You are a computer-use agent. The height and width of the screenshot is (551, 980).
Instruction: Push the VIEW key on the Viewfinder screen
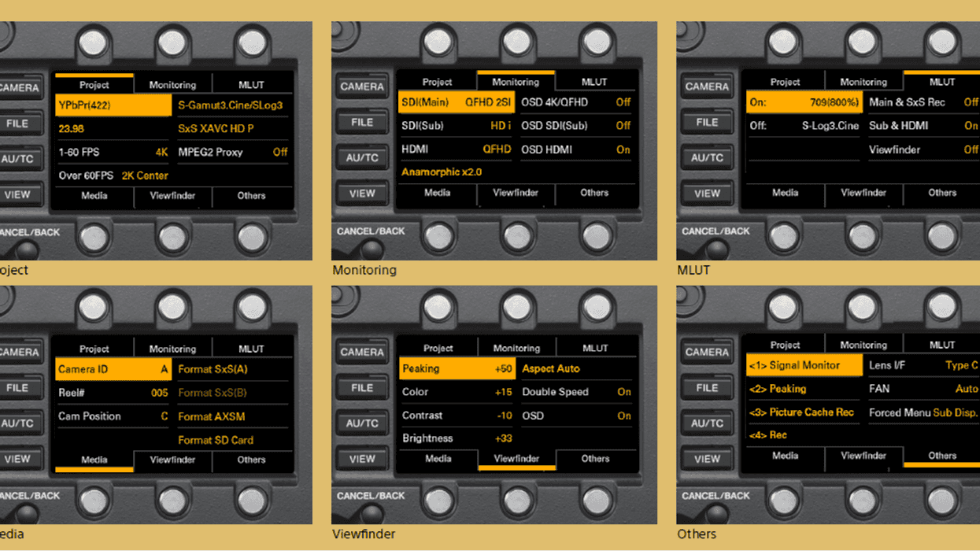point(362,459)
